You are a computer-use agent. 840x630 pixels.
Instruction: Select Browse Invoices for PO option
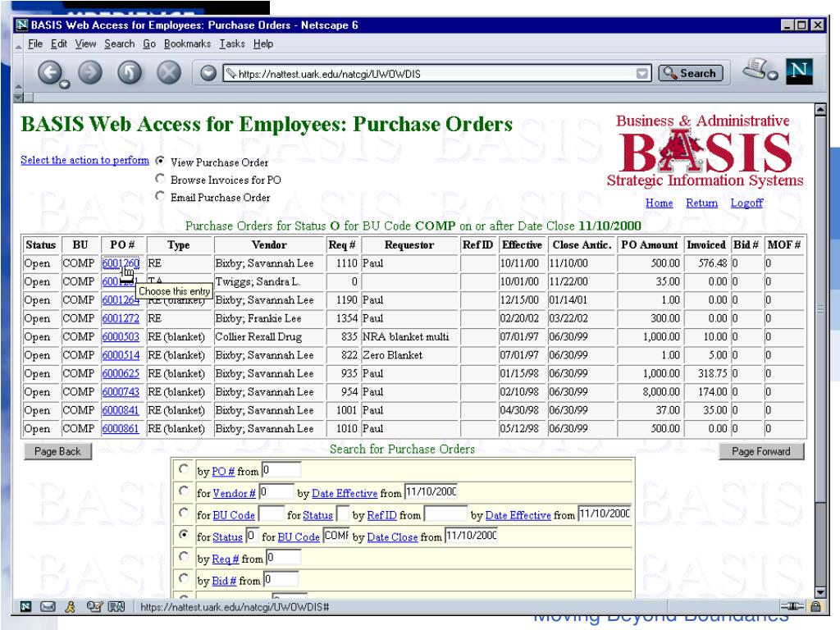tap(160, 178)
